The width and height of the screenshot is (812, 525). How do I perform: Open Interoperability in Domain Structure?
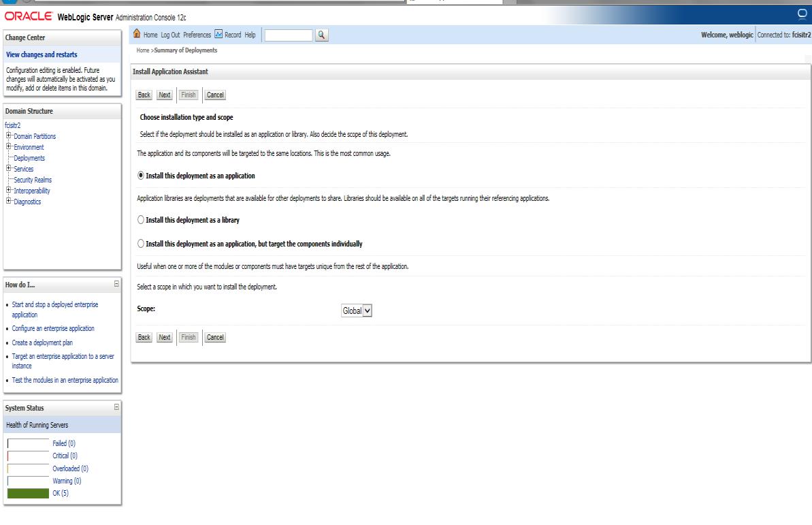coord(31,191)
